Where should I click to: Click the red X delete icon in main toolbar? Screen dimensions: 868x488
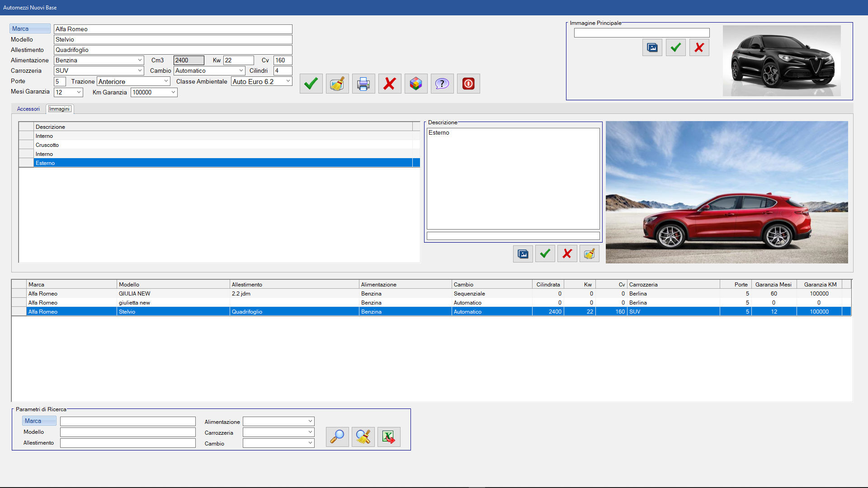[x=390, y=84]
